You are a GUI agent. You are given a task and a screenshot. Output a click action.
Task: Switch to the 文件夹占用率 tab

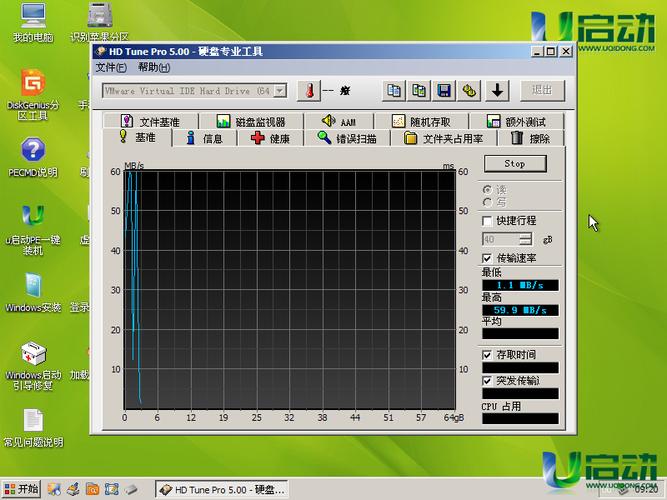pyautogui.click(x=444, y=138)
